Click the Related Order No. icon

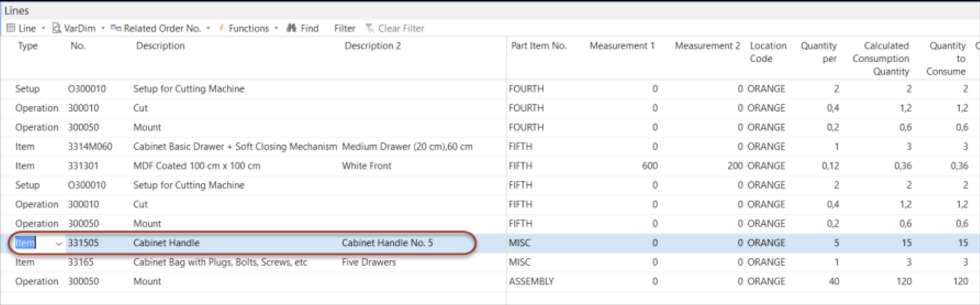pos(116,28)
